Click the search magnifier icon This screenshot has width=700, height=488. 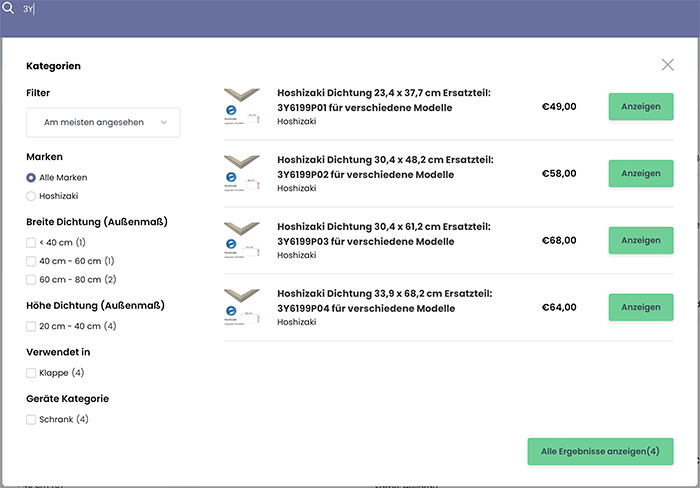(7, 8)
